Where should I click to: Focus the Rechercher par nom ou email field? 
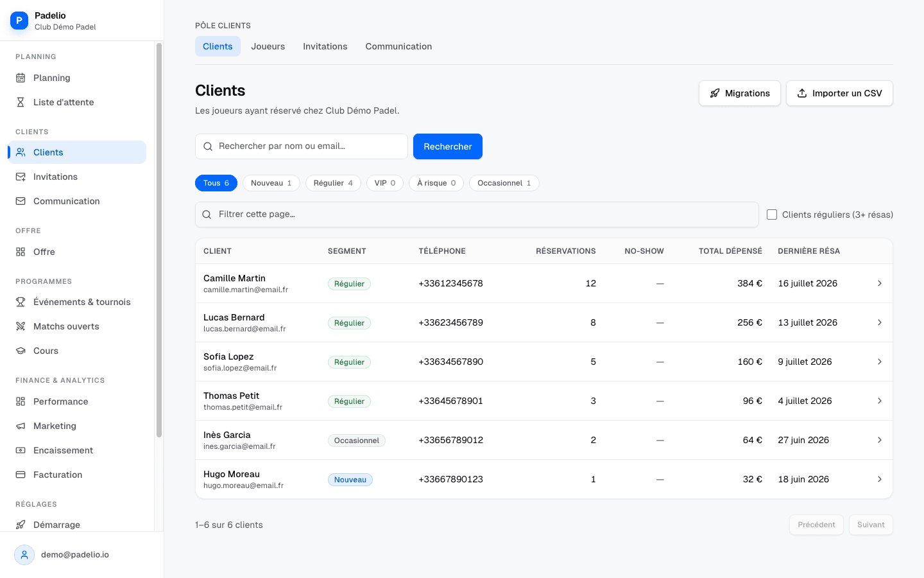(x=302, y=146)
